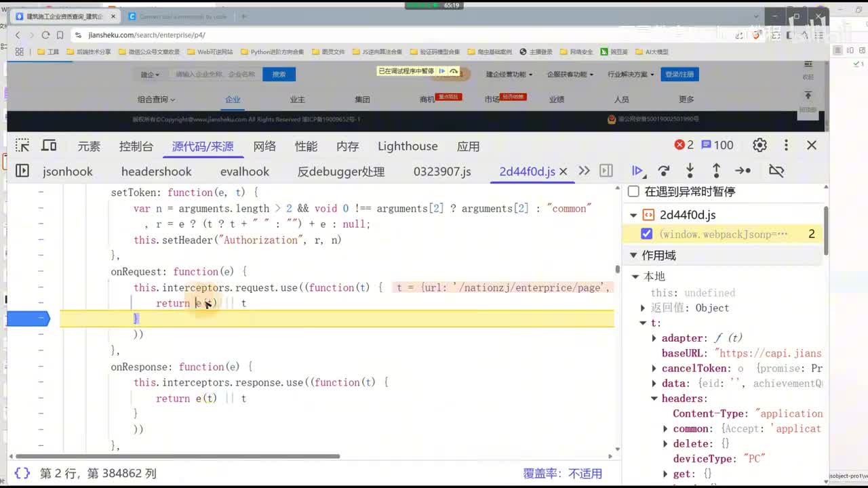
Task: Close the DevTools panel
Action: [812, 145]
